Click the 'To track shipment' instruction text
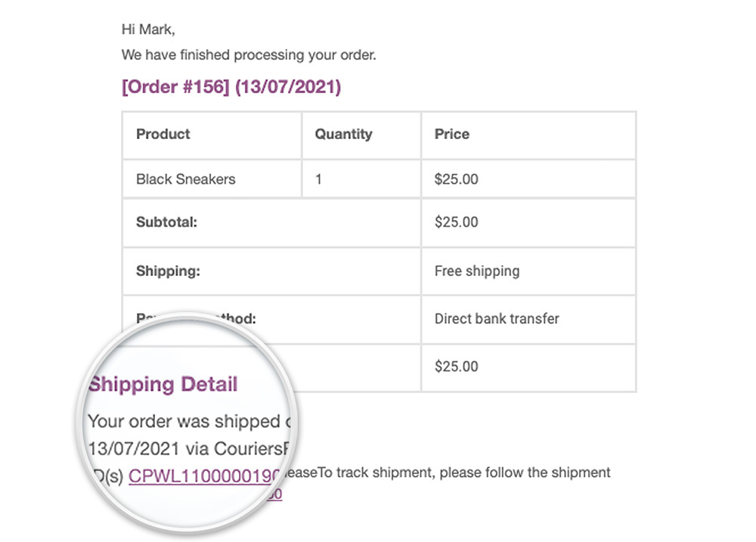The image size is (756, 542). pyautogui.click(x=463, y=473)
